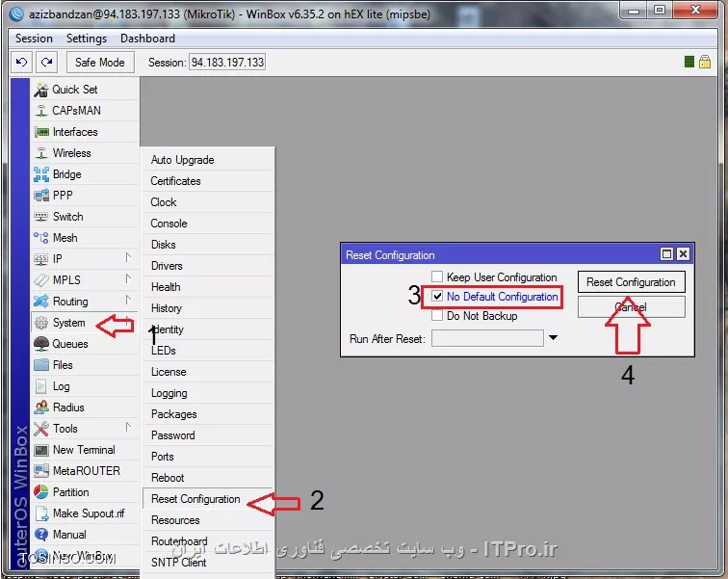Click the Run After Reset input field

coord(487,338)
